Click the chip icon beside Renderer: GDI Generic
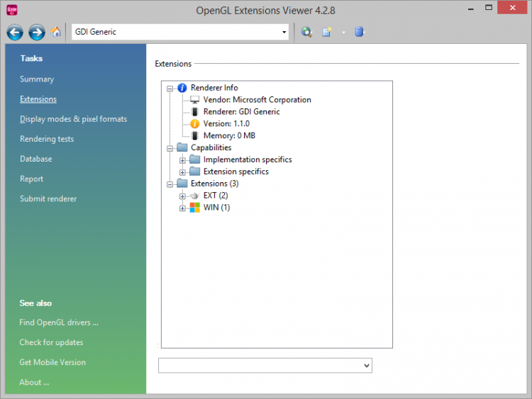This screenshot has width=532, height=399. 195,112
